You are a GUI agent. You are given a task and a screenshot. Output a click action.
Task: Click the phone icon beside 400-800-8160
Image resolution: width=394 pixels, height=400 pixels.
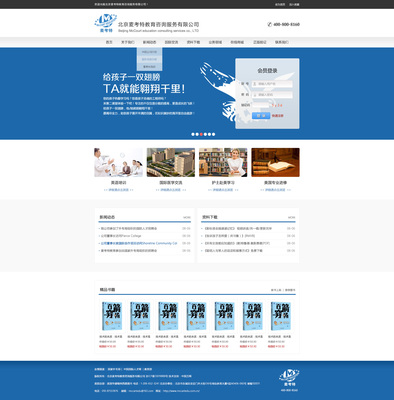click(269, 24)
